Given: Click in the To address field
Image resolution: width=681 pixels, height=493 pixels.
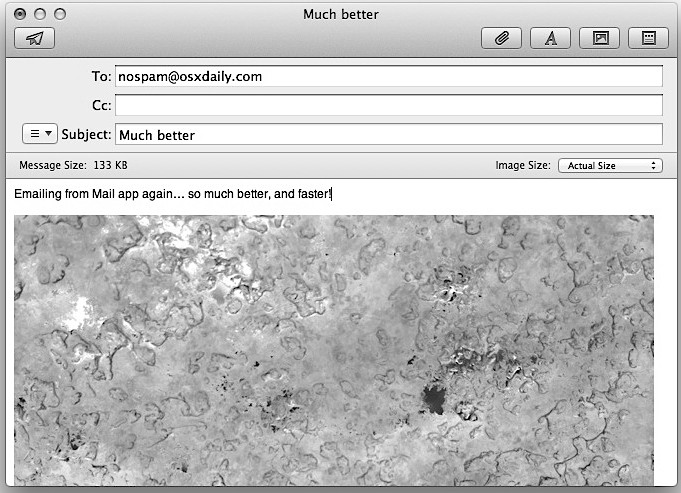Looking at the screenshot, I should coord(389,76).
